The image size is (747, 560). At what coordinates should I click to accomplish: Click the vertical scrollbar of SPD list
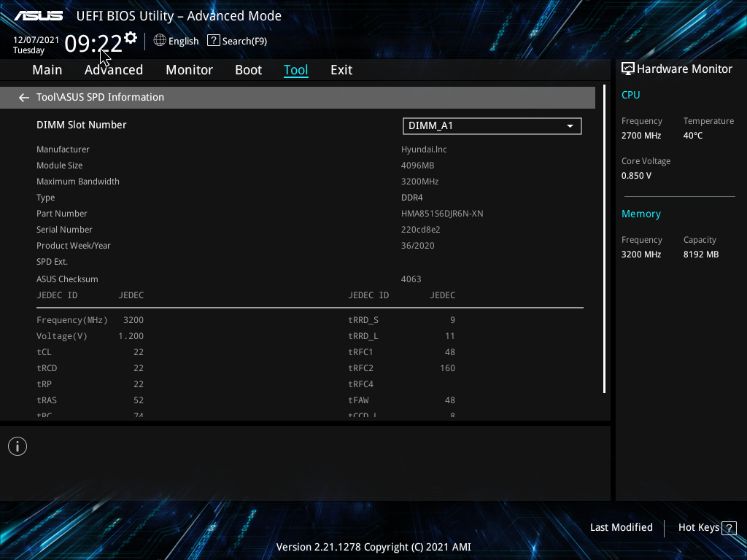(605, 238)
